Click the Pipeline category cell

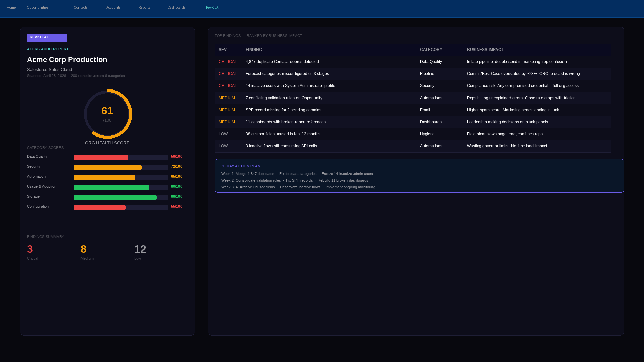click(x=427, y=74)
